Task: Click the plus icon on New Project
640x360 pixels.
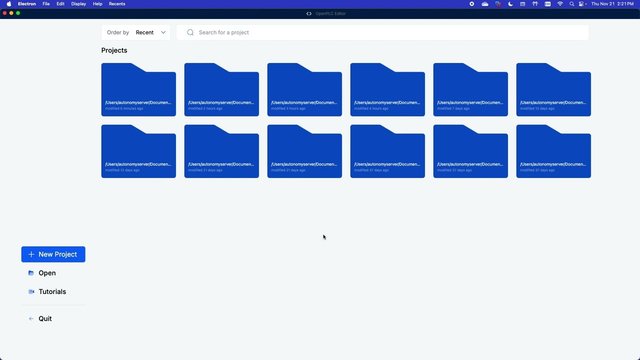Action: pos(31,254)
